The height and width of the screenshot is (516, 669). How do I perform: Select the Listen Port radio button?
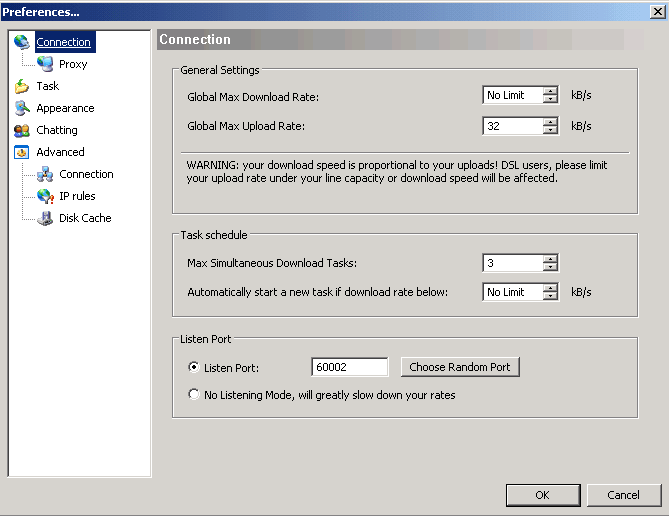tap(194, 367)
